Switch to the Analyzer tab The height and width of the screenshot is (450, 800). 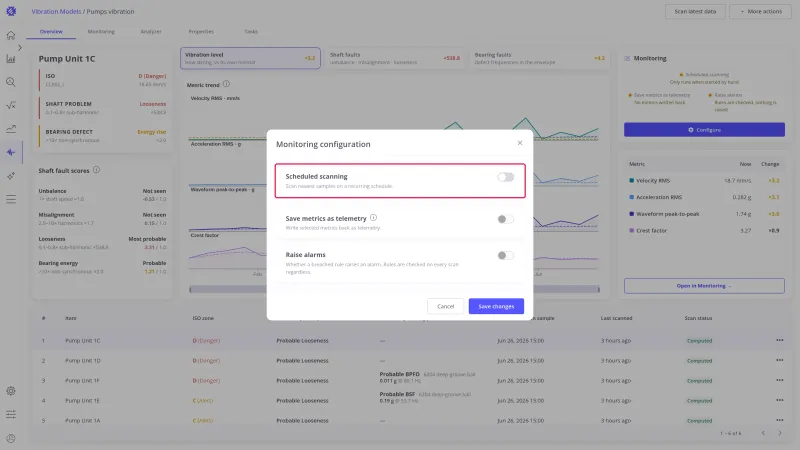point(151,32)
